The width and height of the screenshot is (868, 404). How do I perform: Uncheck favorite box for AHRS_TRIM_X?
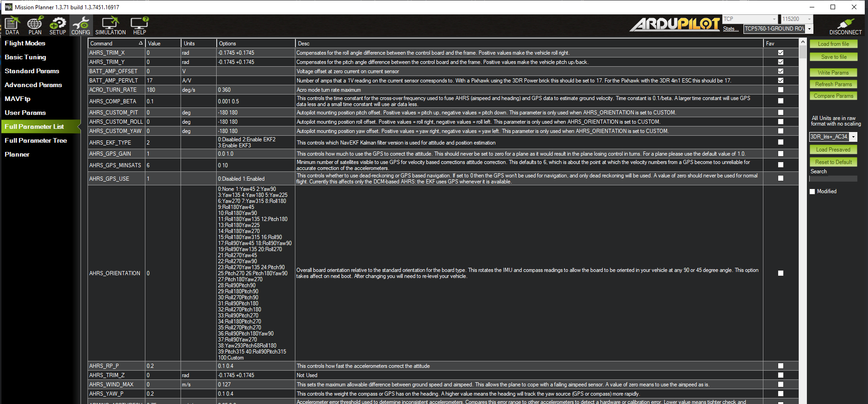click(x=781, y=53)
